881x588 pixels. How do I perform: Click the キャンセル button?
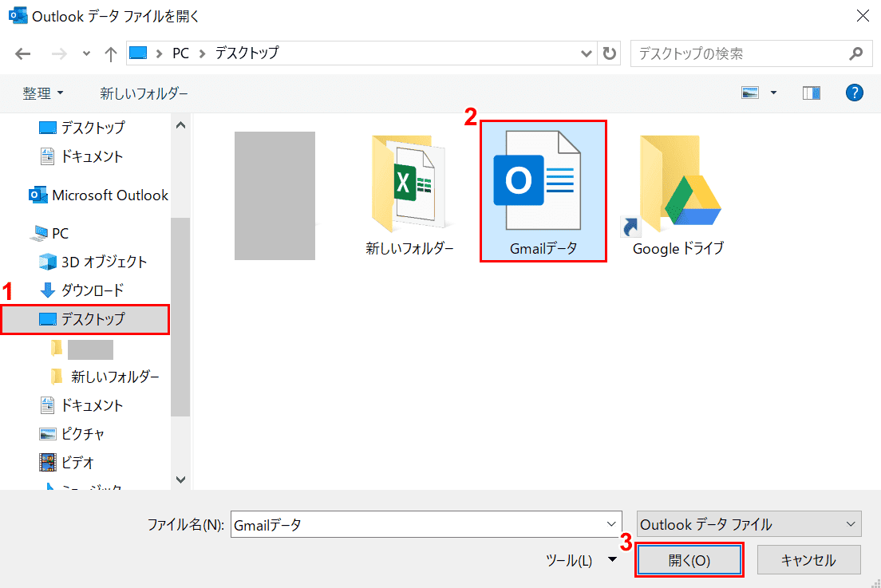808,560
